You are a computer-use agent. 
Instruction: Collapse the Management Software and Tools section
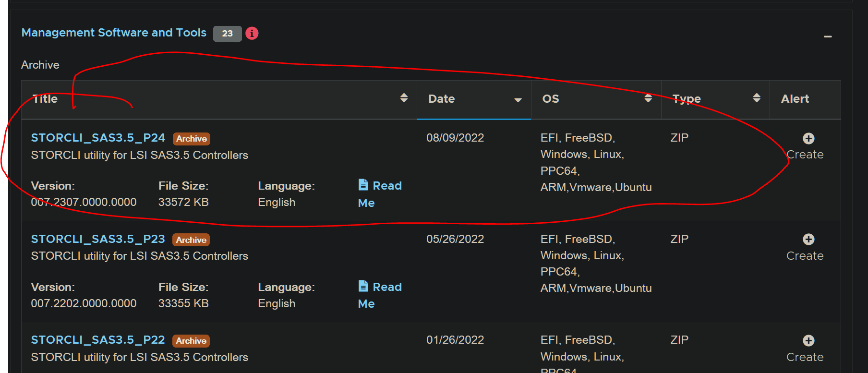828,36
